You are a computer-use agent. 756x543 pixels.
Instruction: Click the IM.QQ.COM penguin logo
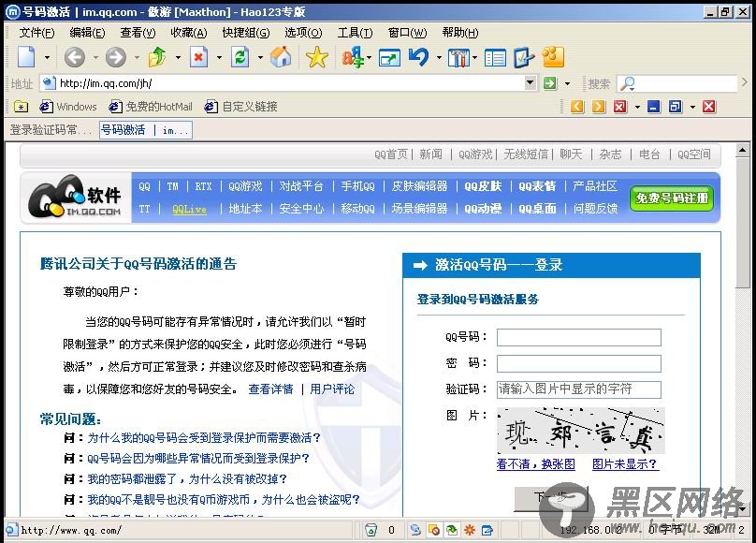(75, 198)
